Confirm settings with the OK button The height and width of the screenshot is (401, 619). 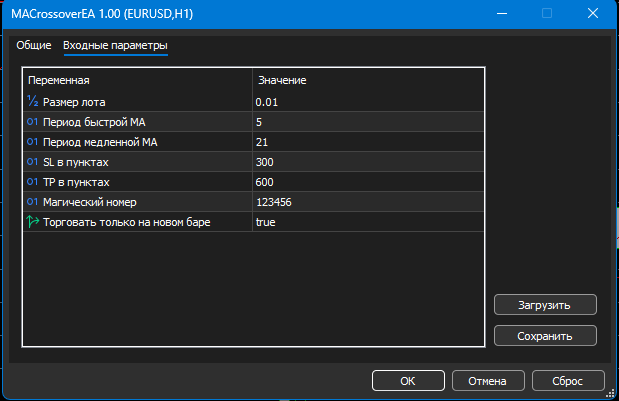coord(408,381)
